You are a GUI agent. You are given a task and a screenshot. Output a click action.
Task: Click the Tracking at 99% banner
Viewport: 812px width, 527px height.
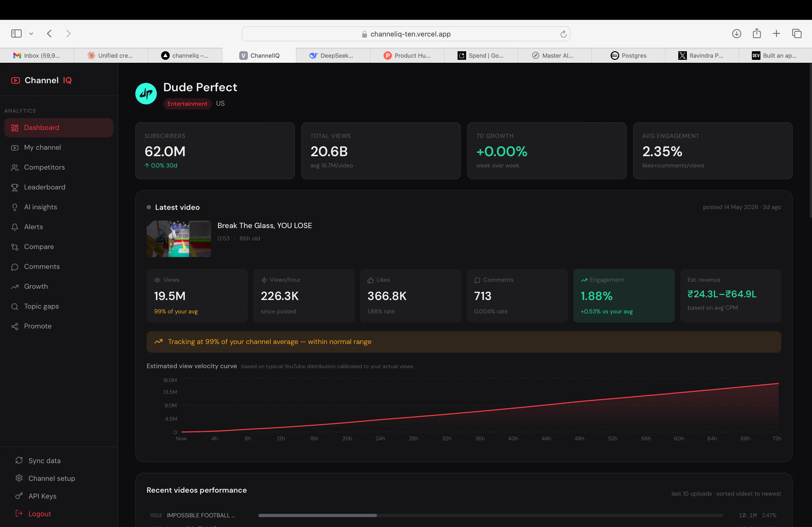click(x=464, y=342)
